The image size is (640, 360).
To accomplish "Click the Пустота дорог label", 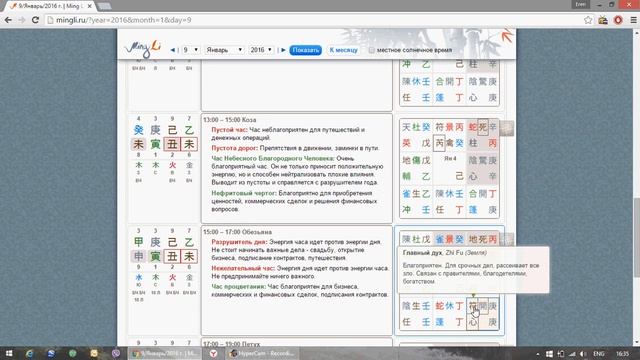I will click(234, 148).
